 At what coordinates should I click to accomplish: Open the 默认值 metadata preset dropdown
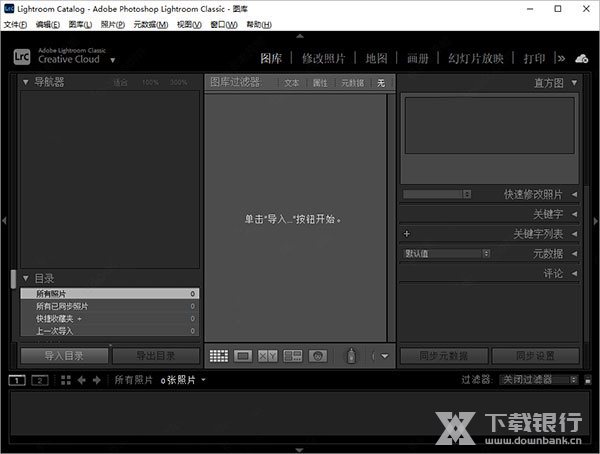point(447,253)
